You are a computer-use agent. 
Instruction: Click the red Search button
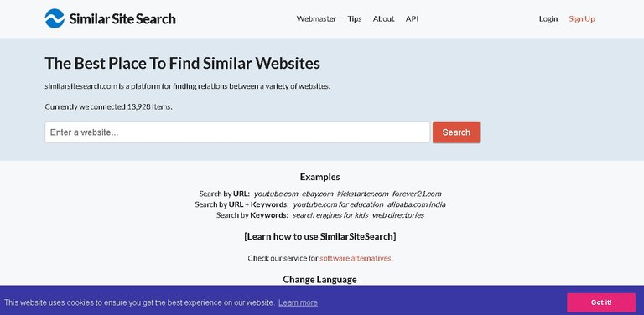(x=456, y=132)
